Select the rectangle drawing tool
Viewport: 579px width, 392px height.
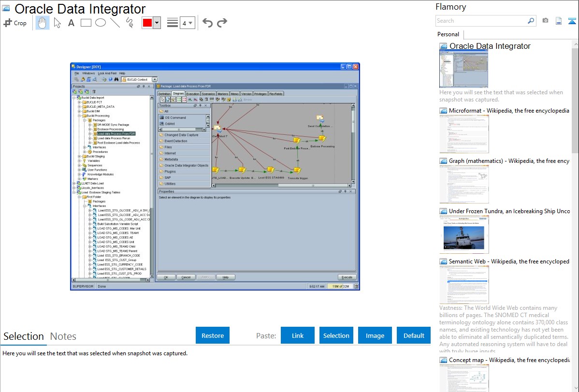pyautogui.click(x=86, y=23)
